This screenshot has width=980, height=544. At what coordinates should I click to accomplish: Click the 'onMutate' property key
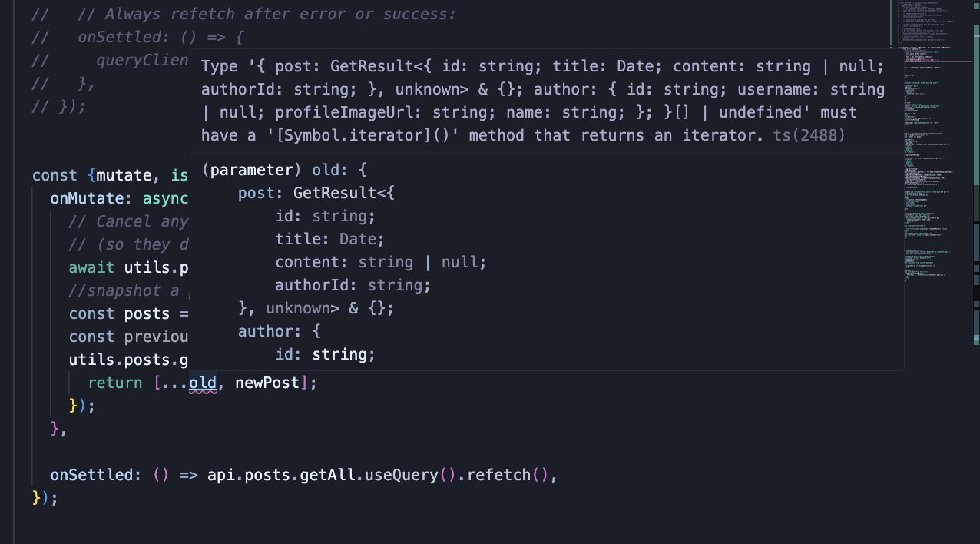[87, 198]
